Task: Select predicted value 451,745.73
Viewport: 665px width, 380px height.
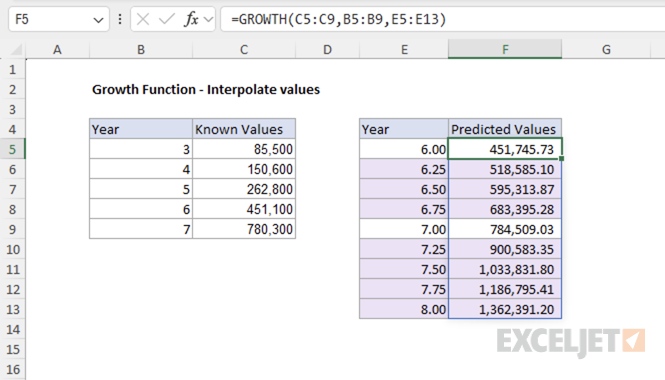Action: tap(505, 149)
